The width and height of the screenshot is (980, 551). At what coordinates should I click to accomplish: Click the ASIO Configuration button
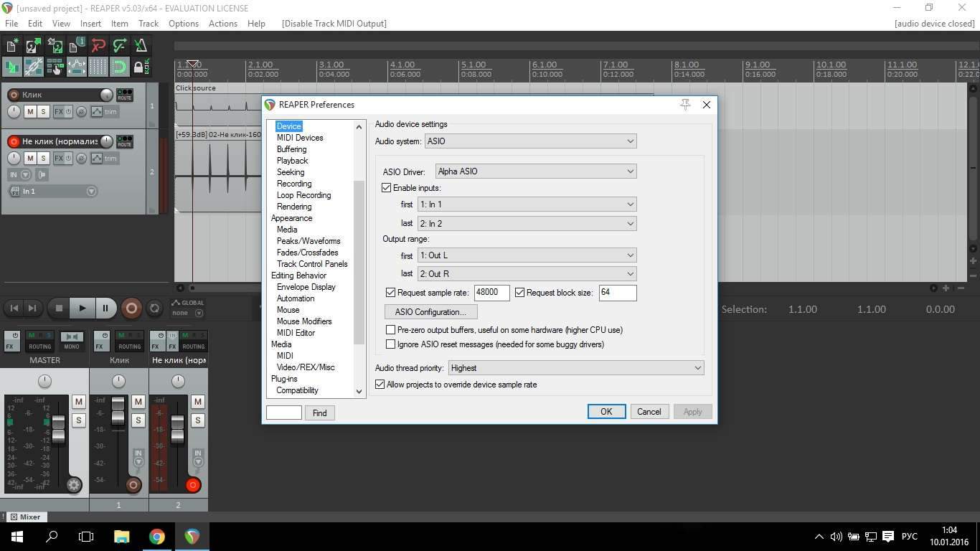430,312
